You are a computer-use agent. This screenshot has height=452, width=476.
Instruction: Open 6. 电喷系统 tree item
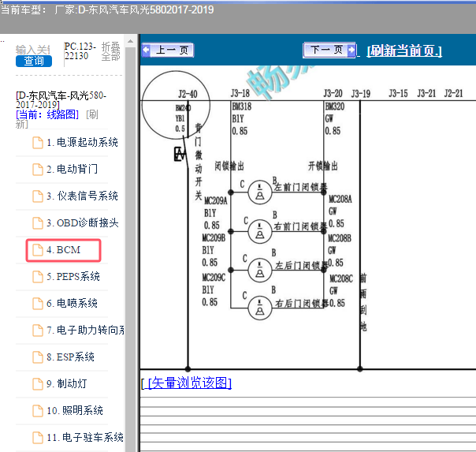click(72, 304)
